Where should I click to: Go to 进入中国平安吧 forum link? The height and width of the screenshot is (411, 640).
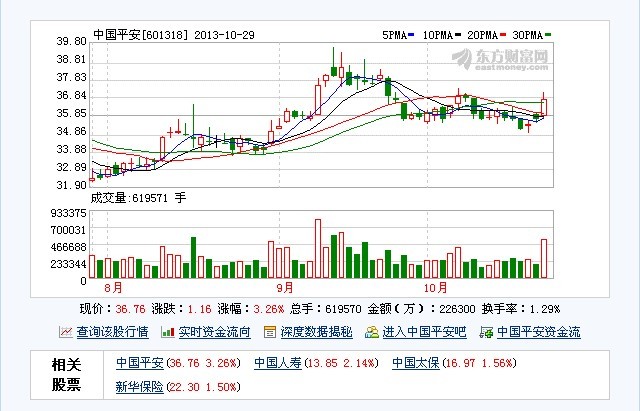[424, 332]
